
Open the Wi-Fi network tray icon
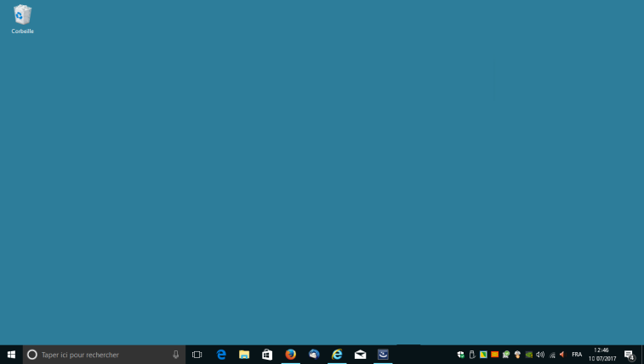pos(552,355)
